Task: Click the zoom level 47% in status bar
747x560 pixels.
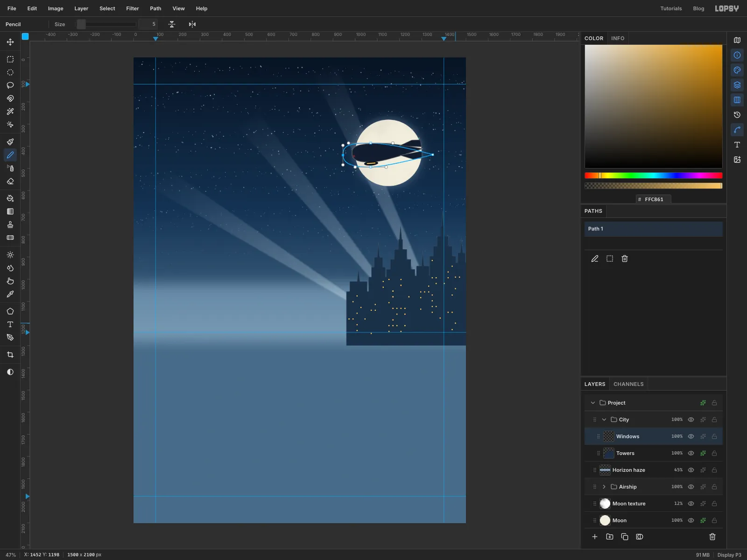Action: [x=10, y=555]
